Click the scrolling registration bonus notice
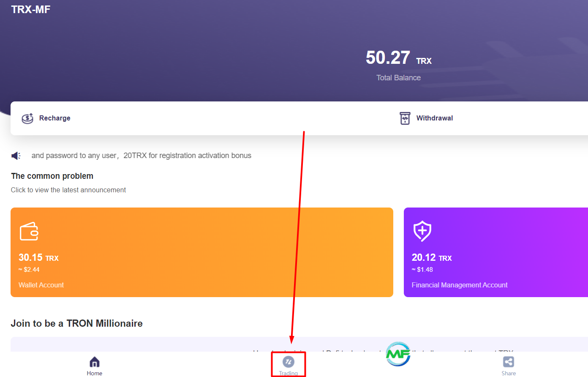588x377 pixels. (142, 156)
